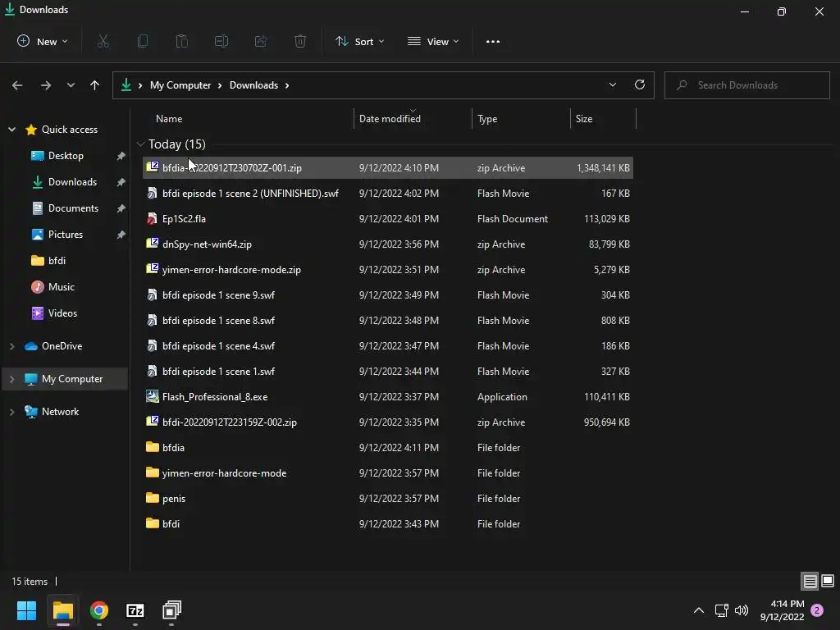Image resolution: width=840 pixels, height=630 pixels.
Task: Sort by Date modified column header
Action: 390,118
